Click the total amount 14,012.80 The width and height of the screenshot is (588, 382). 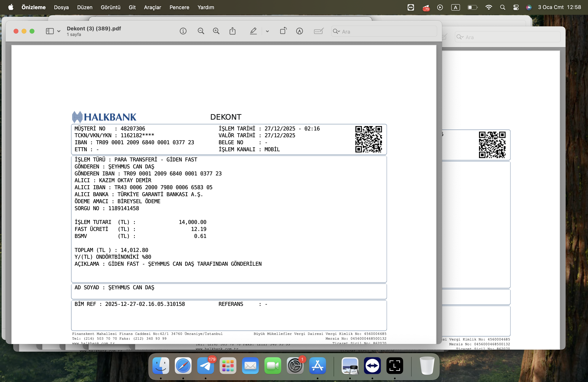[134, 250]
